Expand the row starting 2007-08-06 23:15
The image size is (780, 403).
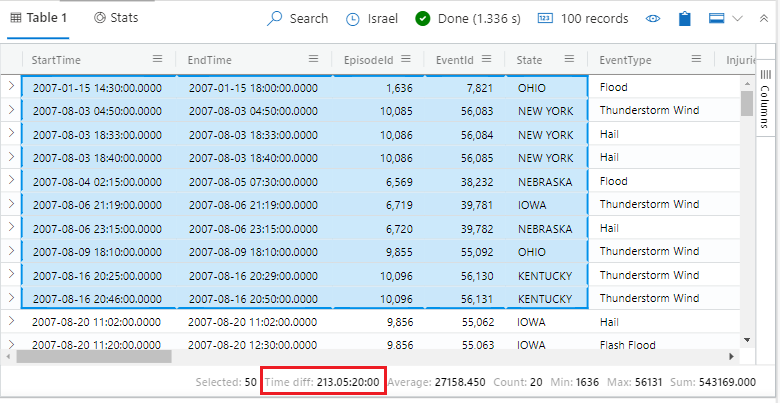coord(11,227)
